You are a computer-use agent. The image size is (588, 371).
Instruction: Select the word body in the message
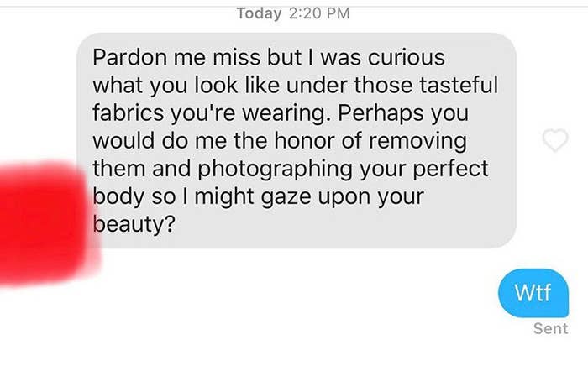(118, 196)
